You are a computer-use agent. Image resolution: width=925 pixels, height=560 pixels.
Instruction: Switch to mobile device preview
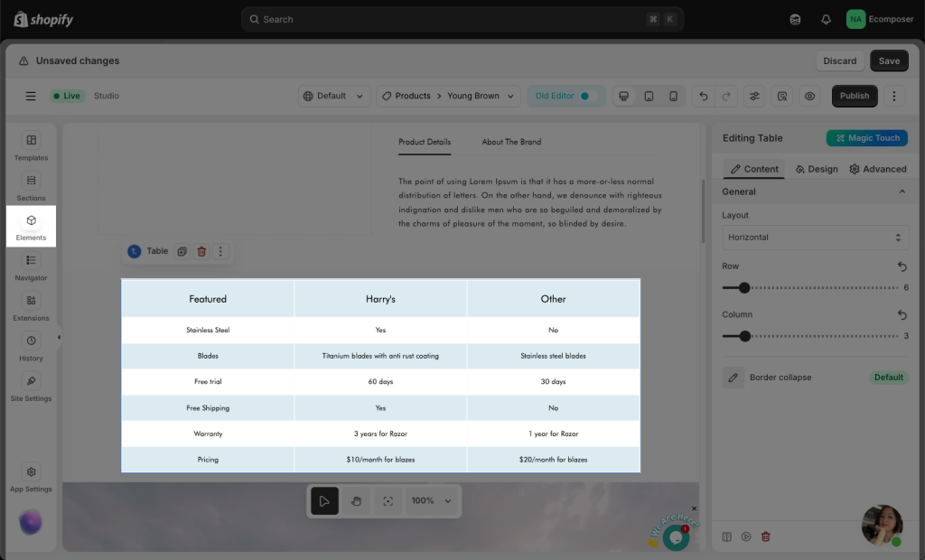click(x=673, y=96)
